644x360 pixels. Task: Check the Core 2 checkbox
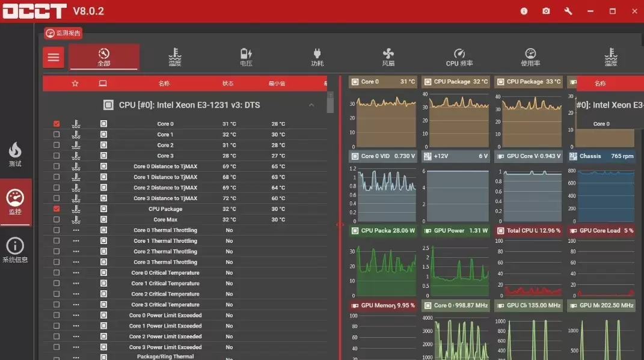coord(57,145)
